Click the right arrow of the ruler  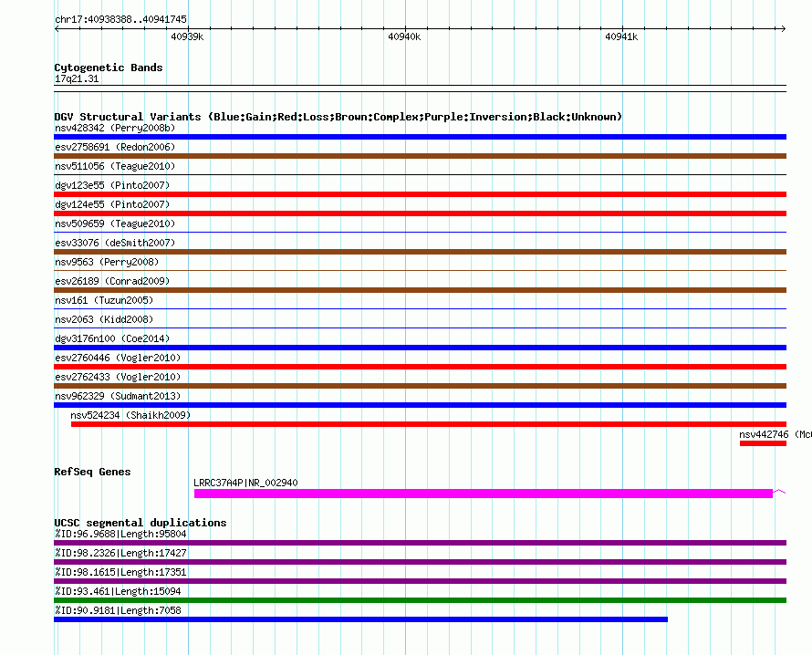click(x=783, y=28)
